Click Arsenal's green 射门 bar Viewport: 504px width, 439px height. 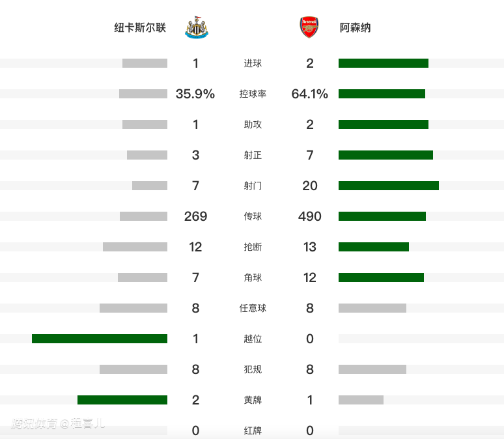click(388, 186)
